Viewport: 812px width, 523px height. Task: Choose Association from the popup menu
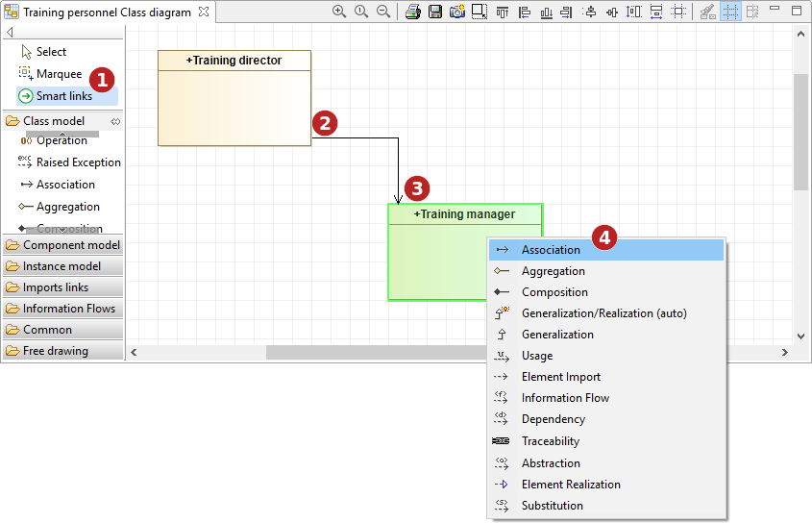[606, 250]
